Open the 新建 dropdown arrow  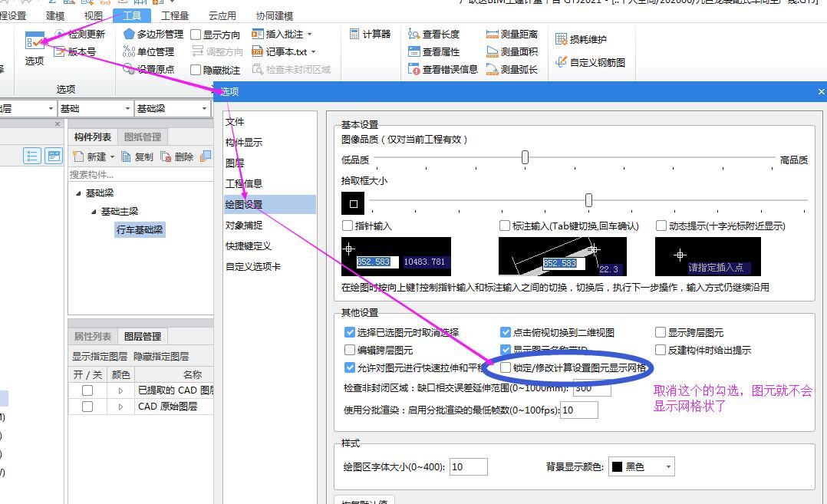pos(112,157)
